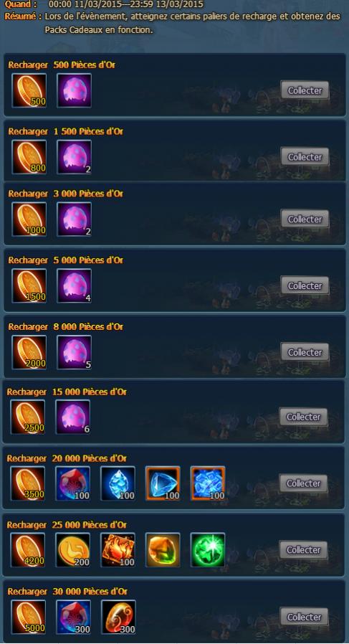Collect the 1 500 Pièces d'Or reward

pos(305,156)
